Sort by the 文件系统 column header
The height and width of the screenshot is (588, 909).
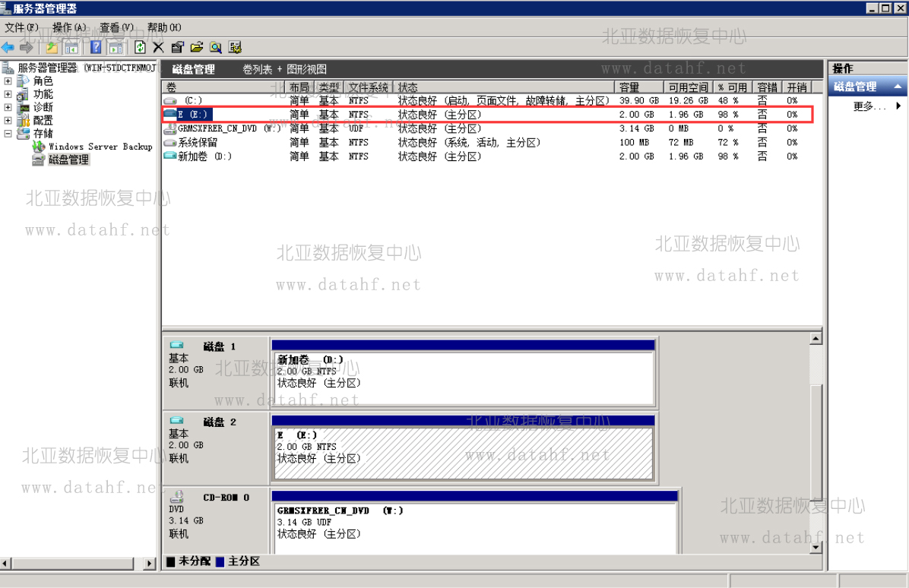pos(369,87)
